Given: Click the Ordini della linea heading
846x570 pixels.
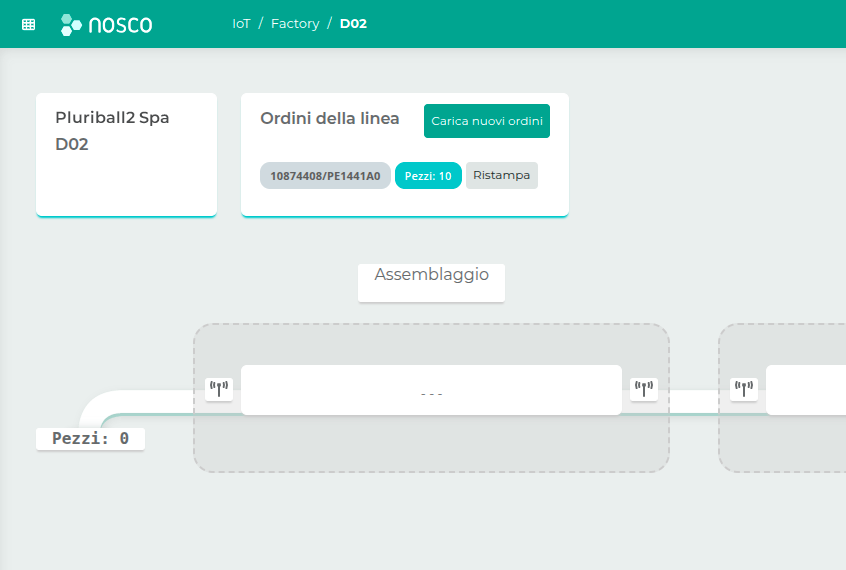Looking at the screenshot, I should (329, 119).
